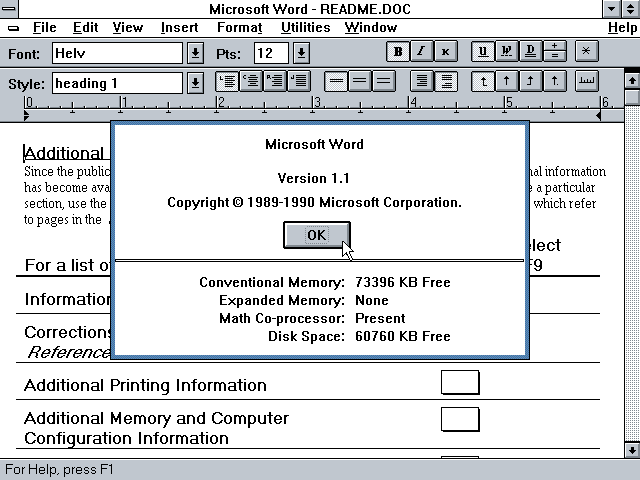Click 'For Help, press F1' status text
The height and width of the screenshot is (480, 640).
[59, 469]
